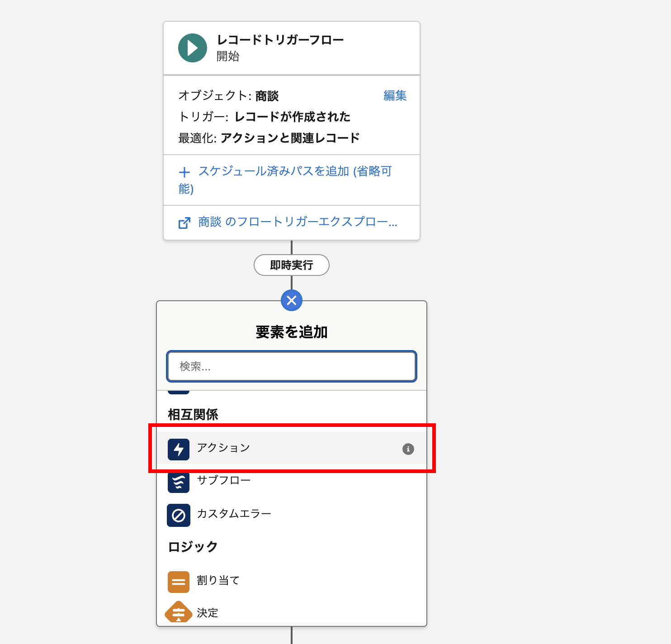Click the green start play icon
Viewport: 671px width, 644px height.
pos(192,48)
